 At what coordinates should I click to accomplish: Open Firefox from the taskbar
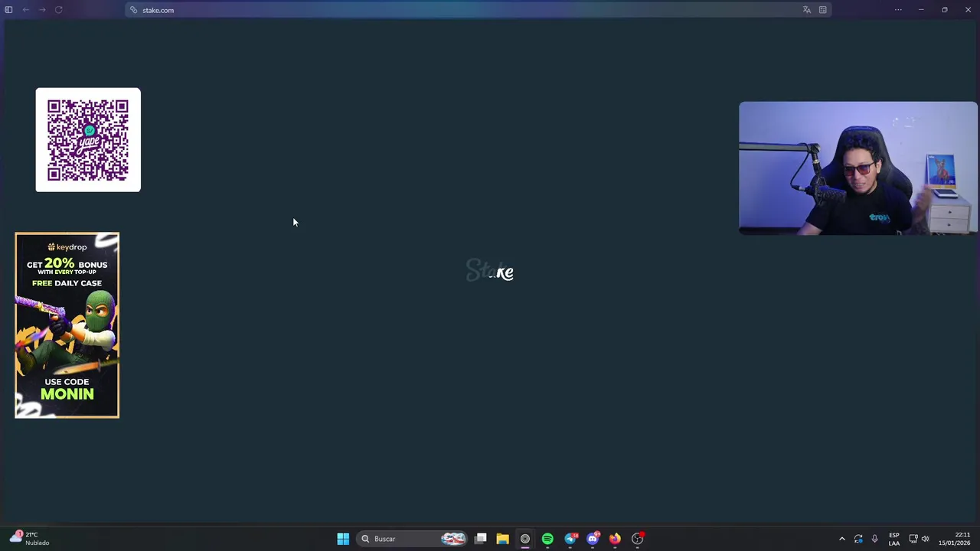pyautogui.click(x=615, y=539)
